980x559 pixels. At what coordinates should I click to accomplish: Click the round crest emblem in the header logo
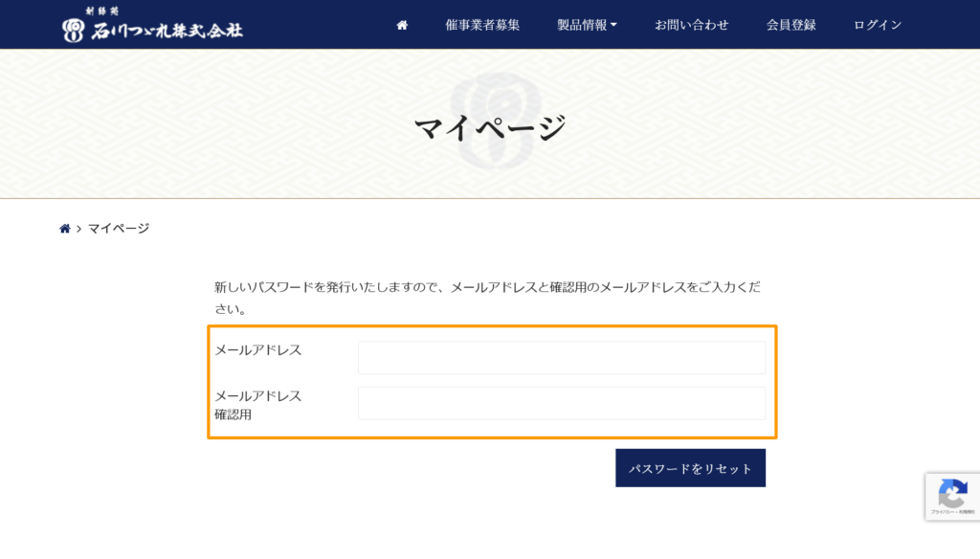tap(74, 31)
